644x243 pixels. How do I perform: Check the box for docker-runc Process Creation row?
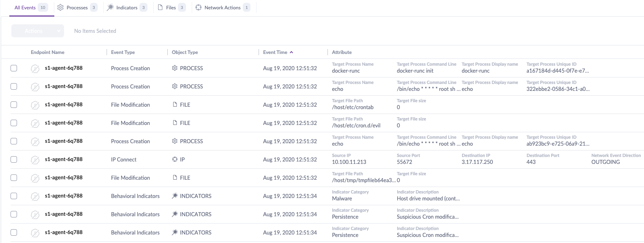(x=14, y=68)
